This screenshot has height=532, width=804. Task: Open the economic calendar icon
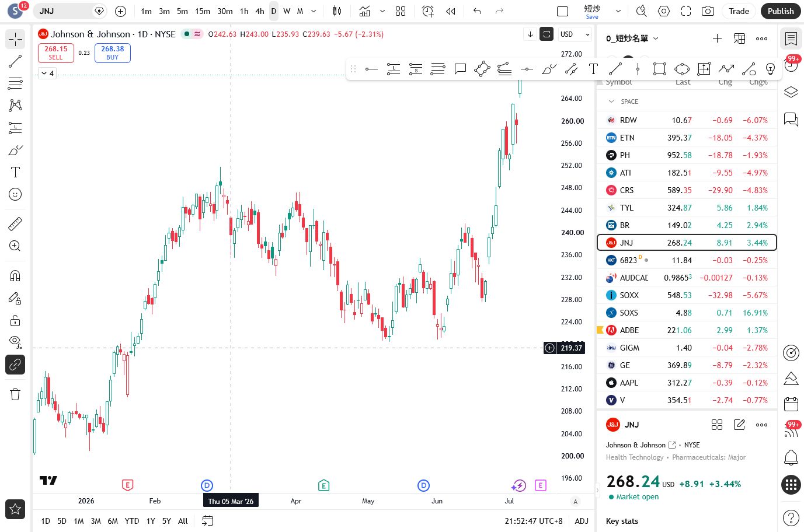pyautogui.click(x=791, y=404)
